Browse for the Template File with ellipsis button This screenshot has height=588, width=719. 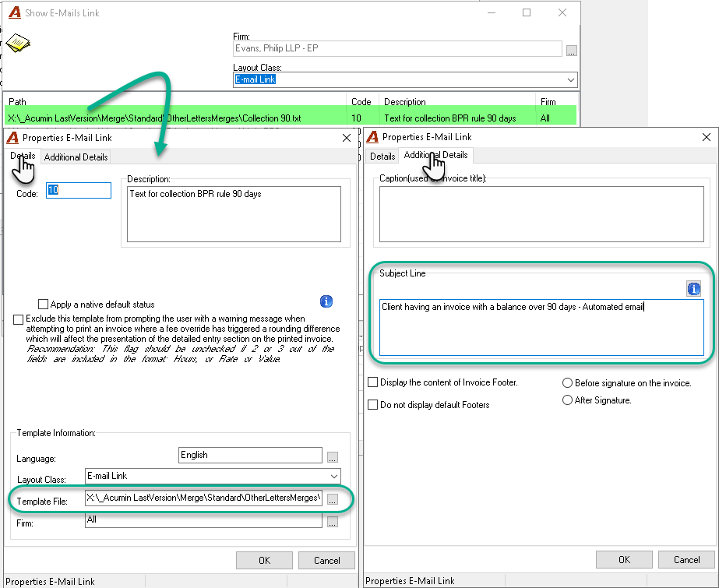click(333, 499)
